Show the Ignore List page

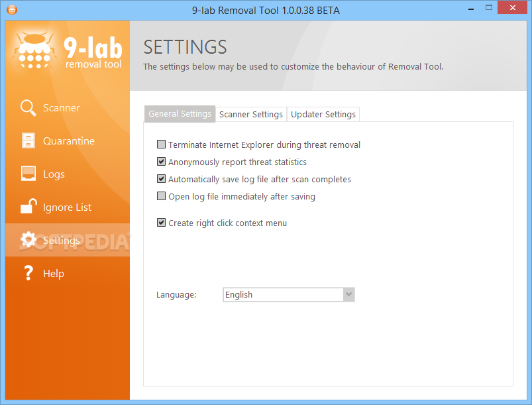coord(67,207)
